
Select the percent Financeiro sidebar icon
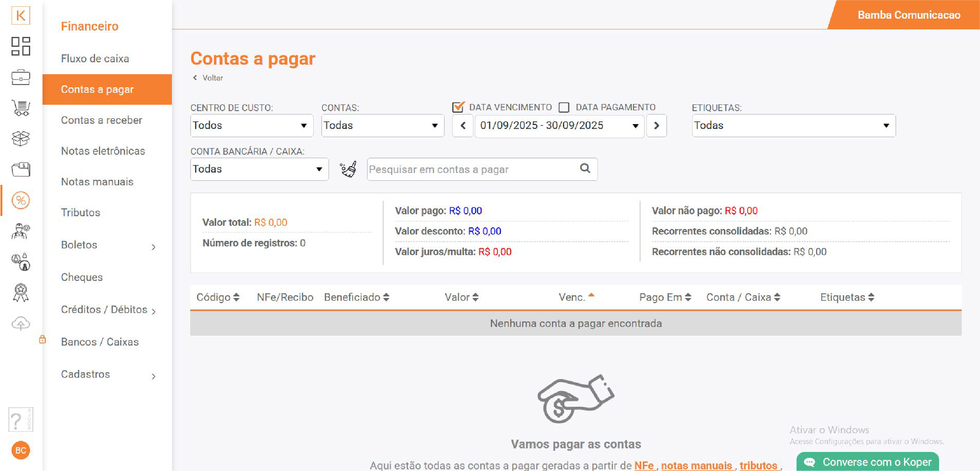click(x=21, y=200)
